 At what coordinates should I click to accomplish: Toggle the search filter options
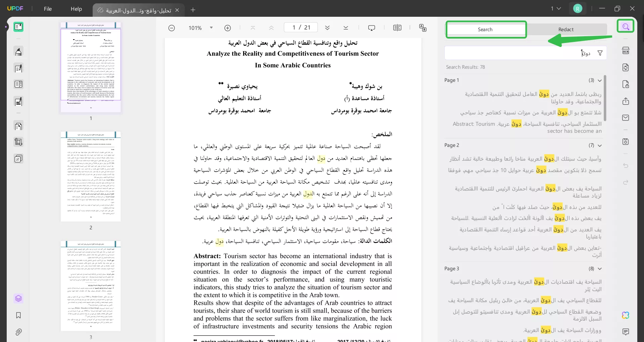600,53
